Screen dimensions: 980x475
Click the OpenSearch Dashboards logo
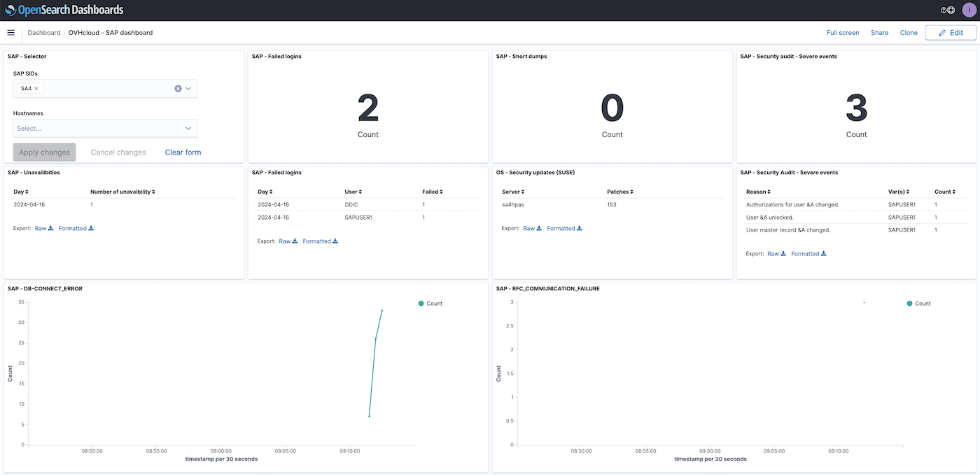(64, 10)
